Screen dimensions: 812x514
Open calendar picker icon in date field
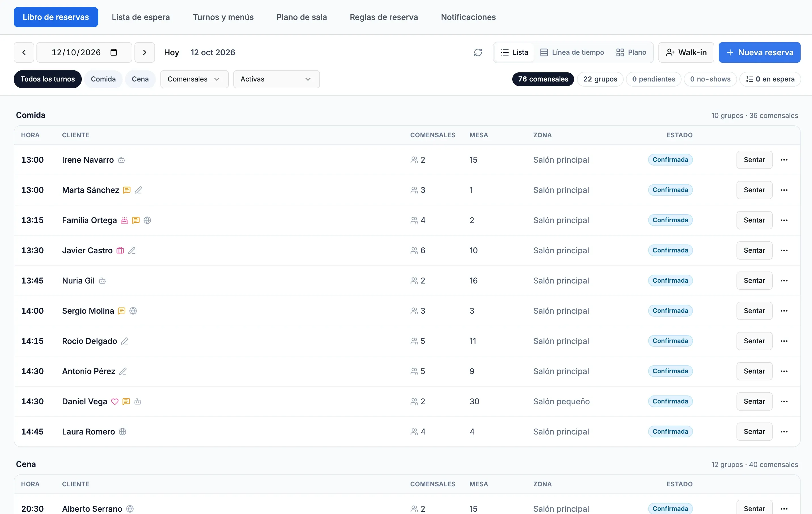114,52
